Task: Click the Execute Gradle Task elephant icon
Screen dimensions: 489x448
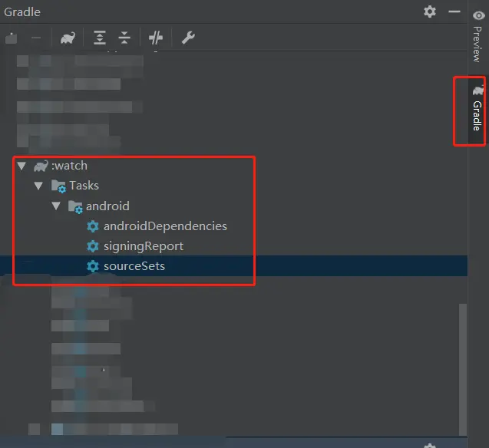Action: 68,38
